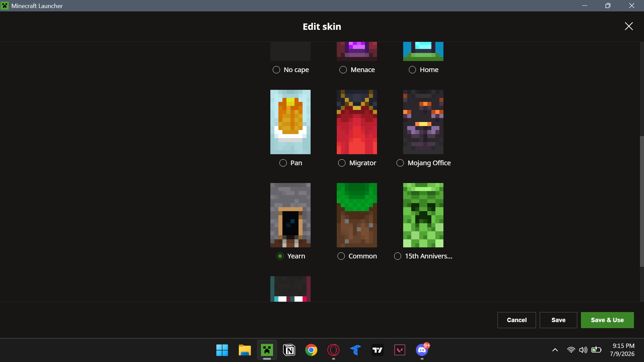Open Notion from the taskbar
Screen dimensions: 644x362
click(289, 350)
